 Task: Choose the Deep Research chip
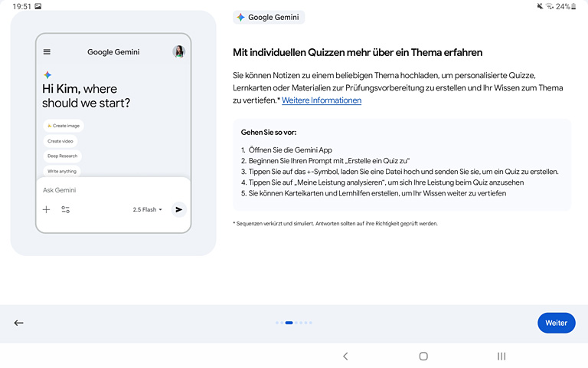coord(62,156)
